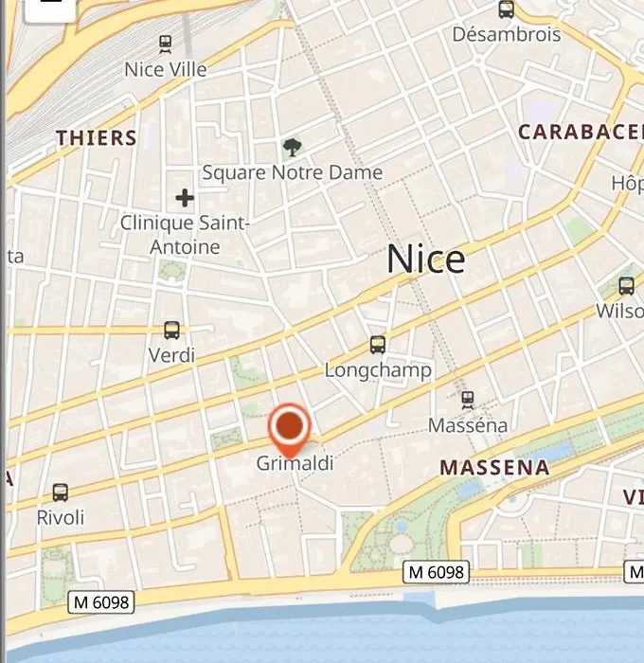Click the Verdi bus stop icon
Image resolution: width=644 pixels, height=663 pixels.
(x=171, y=331)
